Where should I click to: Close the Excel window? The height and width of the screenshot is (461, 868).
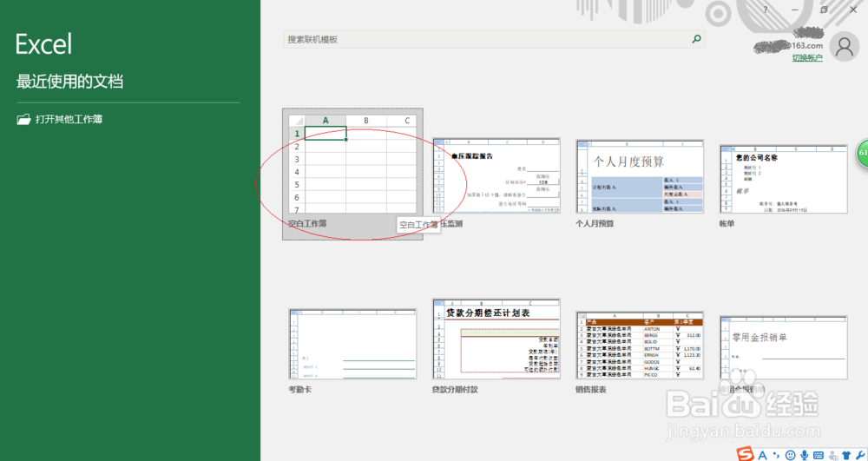click(853, 10)
